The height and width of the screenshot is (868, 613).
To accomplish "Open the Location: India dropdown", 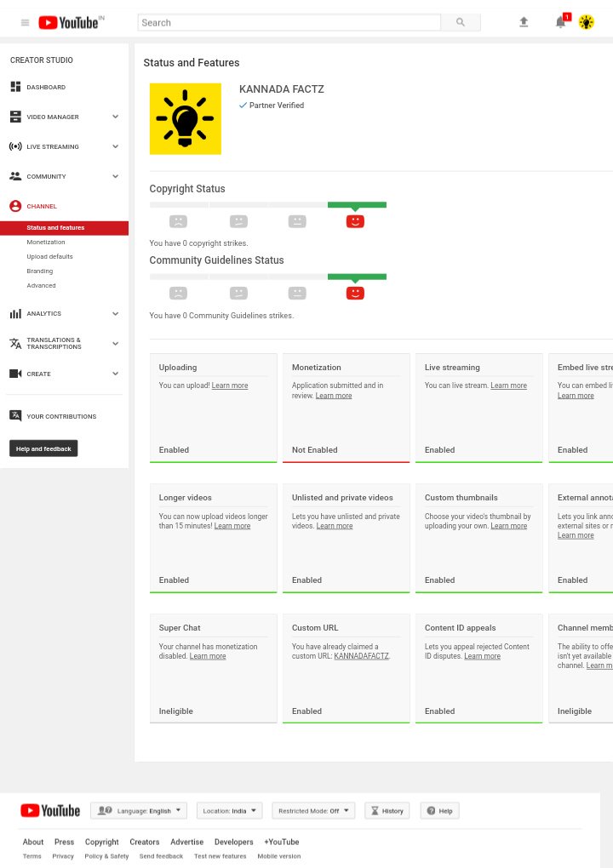I will tap(229, 811).
